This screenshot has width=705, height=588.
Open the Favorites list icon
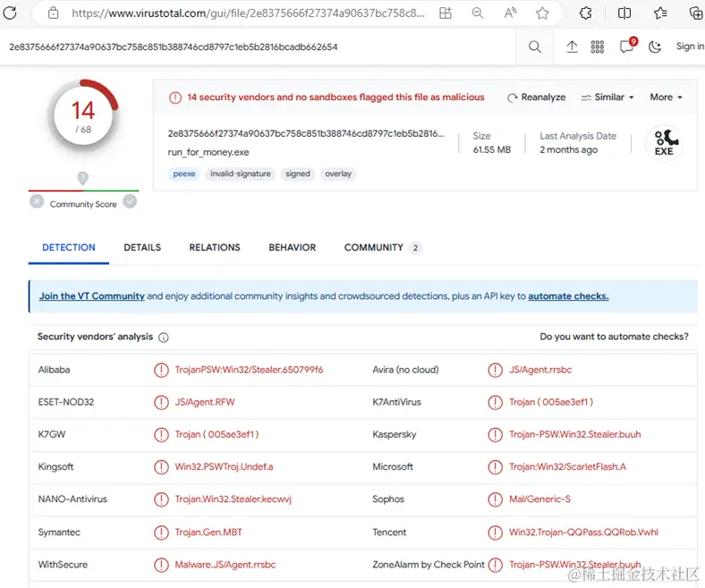click(x=660, y=13)
